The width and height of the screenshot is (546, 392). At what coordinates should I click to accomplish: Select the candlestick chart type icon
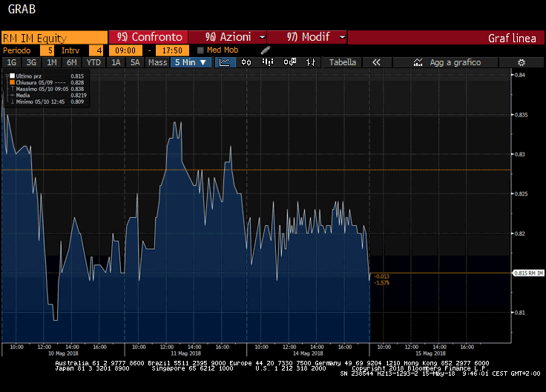tap(246, 62)
